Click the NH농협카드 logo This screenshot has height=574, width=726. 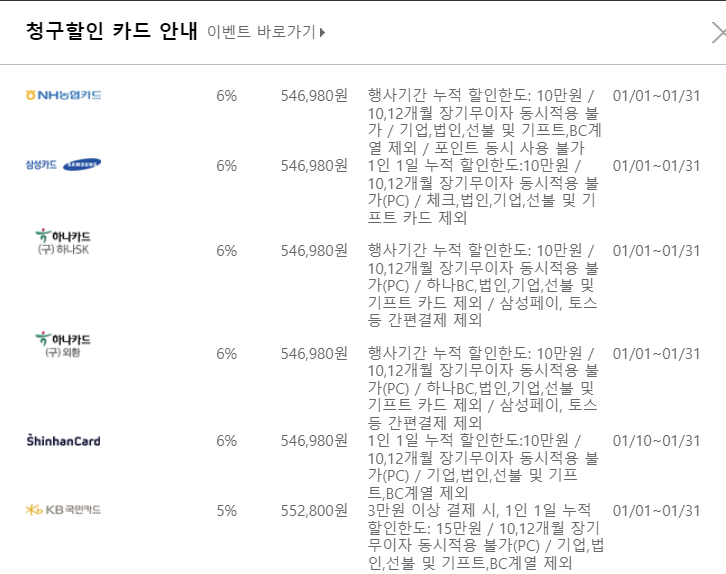pos(63,95)
